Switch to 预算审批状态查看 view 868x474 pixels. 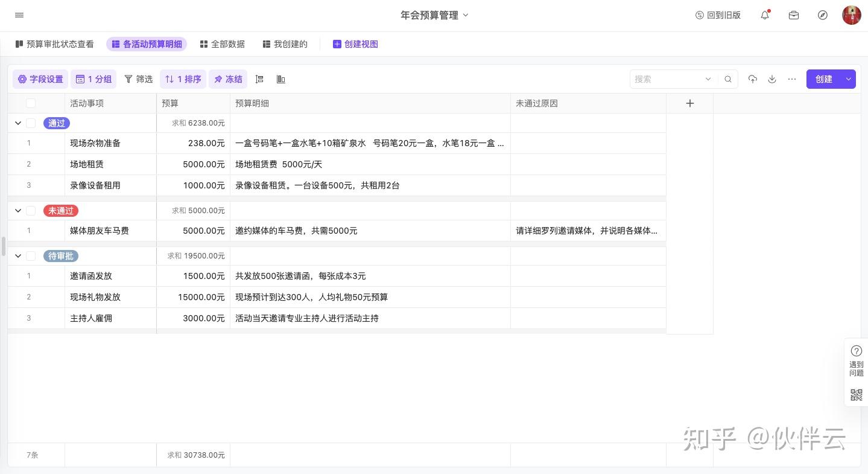(x=54, y=44)
